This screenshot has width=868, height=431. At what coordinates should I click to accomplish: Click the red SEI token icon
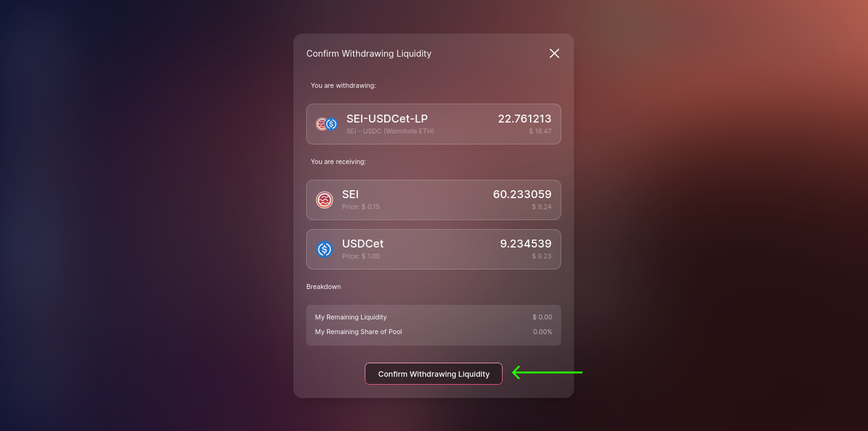325,200
